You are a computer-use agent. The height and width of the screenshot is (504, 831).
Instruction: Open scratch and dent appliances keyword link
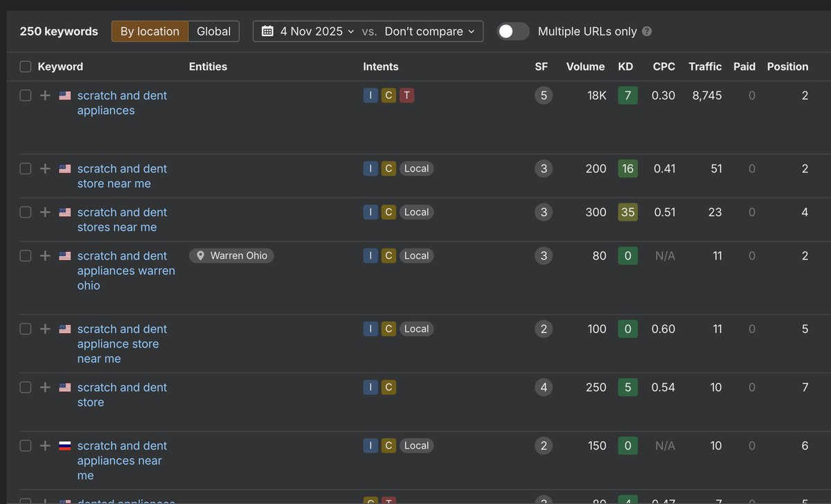(x=122, y=103)
